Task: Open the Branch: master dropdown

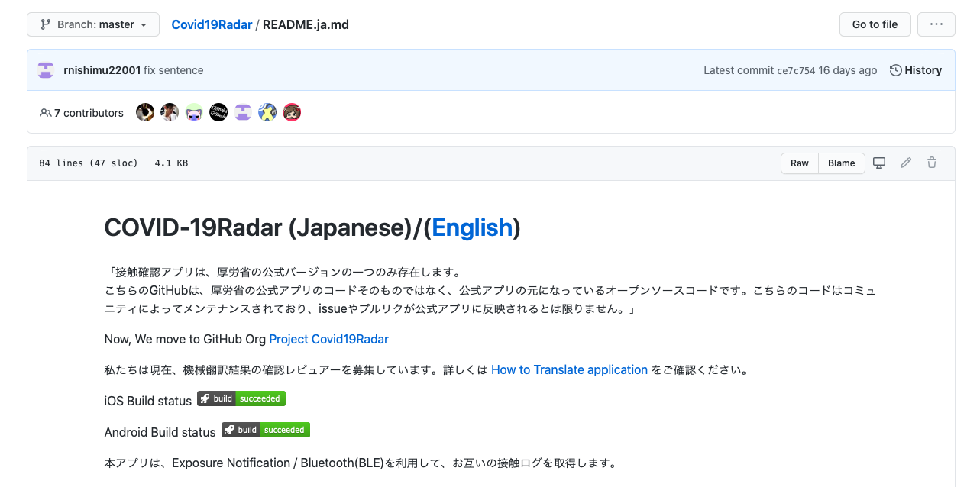Action: click(x=93, y=24)
